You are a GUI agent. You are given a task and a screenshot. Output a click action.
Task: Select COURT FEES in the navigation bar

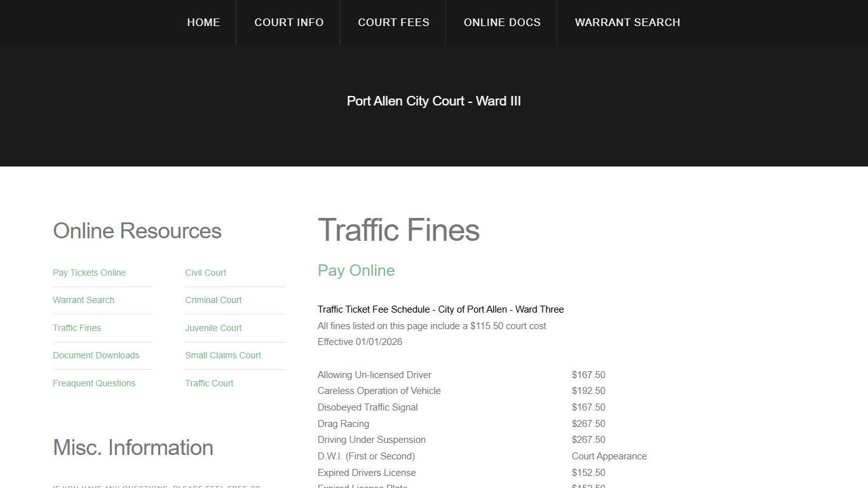[393, 22]
